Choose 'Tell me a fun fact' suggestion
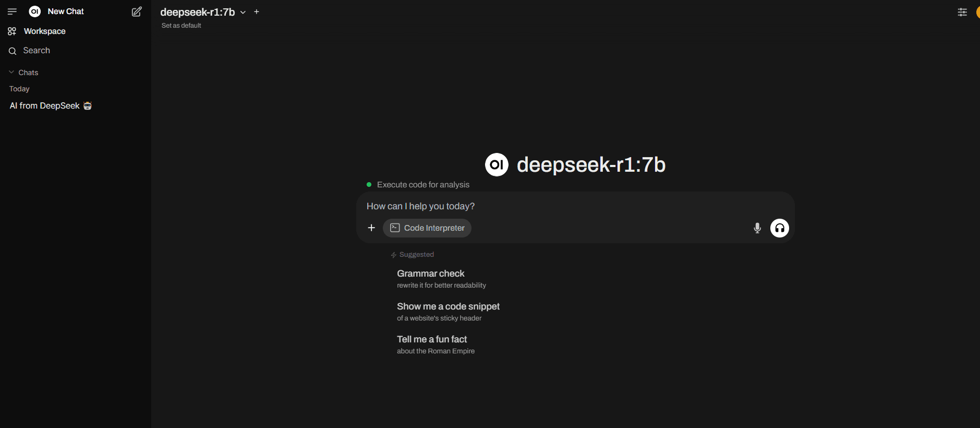Image resolution: width=980 pixels, height=428 pixels. click(435, 344)
